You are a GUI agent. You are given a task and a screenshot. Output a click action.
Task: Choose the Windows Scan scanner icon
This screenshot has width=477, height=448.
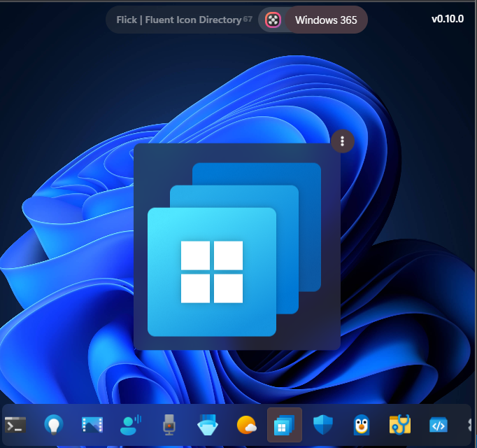click(208, 425)
